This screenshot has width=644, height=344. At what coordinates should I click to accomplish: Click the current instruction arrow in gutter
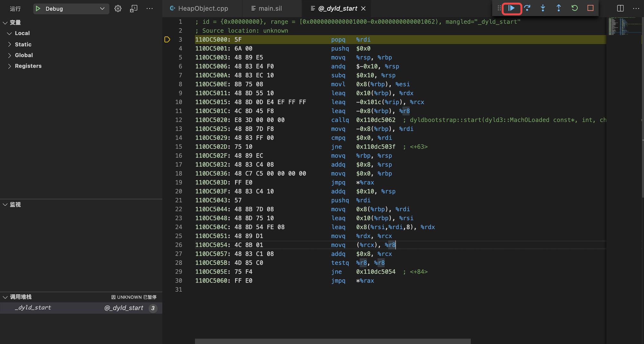[x=167, y=40]
